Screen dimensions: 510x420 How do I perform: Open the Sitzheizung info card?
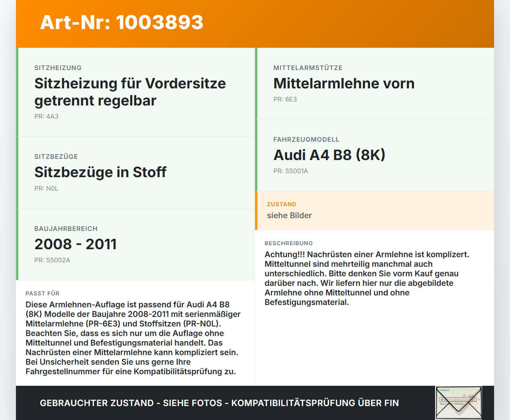[135, 92]
